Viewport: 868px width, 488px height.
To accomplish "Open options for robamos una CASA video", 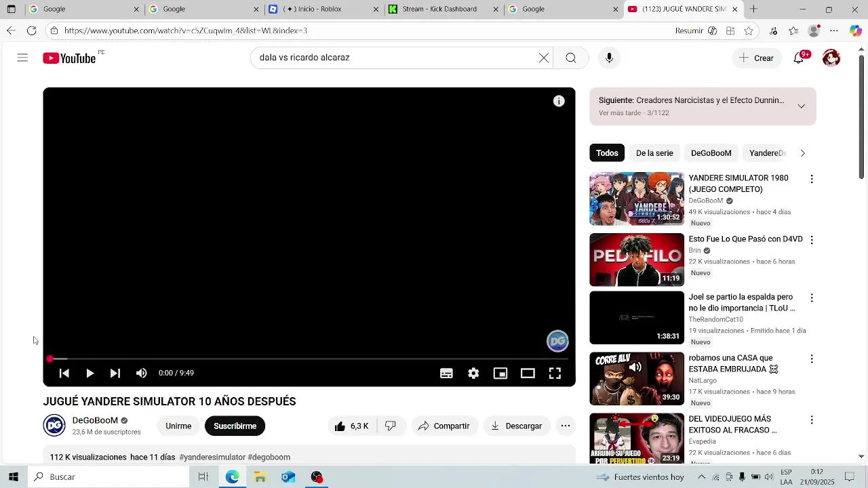I will (x=812, y=359).
